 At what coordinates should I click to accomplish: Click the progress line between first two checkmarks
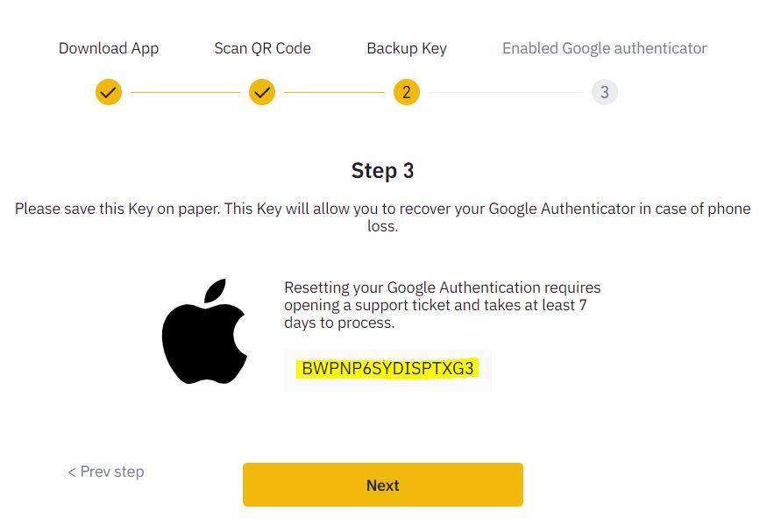[x=185, y=92]
